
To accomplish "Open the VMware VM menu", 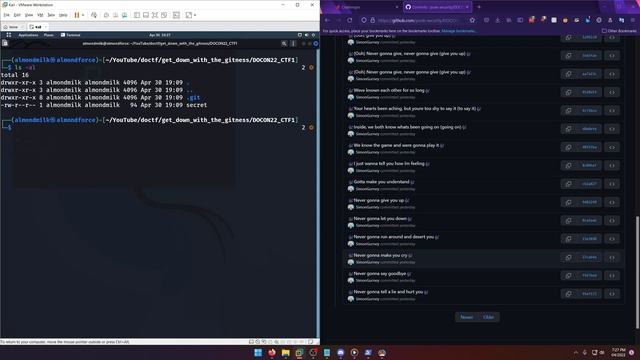I will click(40, 15).
